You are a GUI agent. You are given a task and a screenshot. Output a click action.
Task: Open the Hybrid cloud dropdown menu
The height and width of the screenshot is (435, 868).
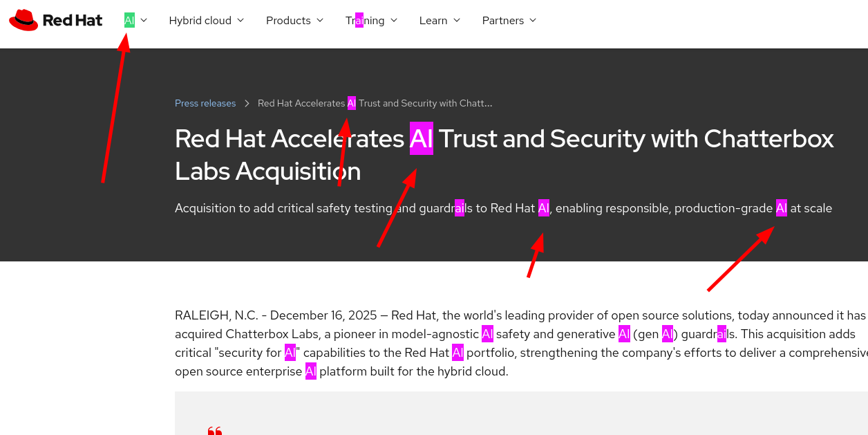(206, 20)
